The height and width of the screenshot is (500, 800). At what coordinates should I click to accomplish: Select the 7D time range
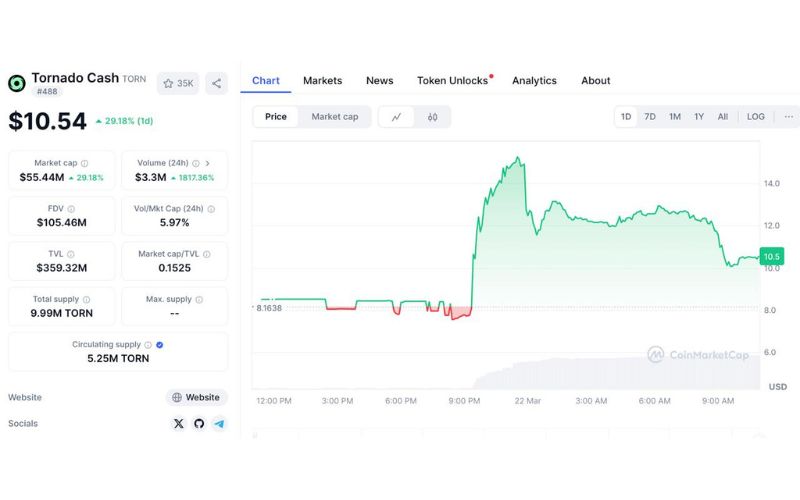[x=649, y=117]
